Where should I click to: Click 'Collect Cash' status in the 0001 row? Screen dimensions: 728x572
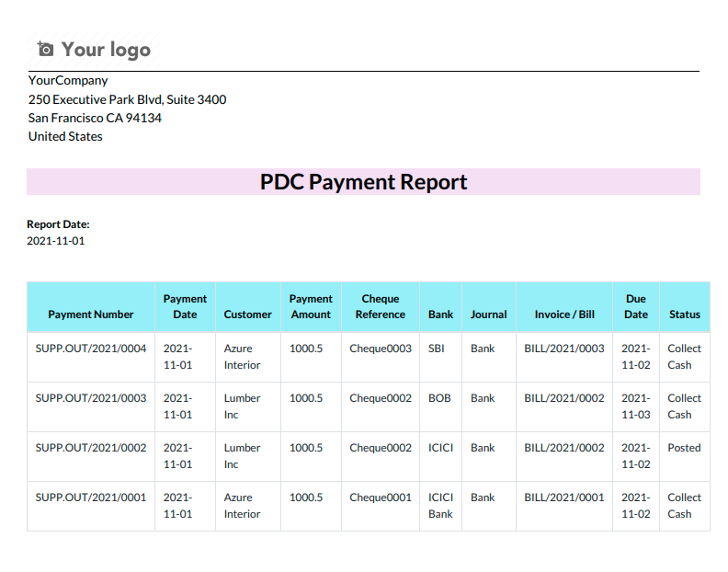click(685, 506)
